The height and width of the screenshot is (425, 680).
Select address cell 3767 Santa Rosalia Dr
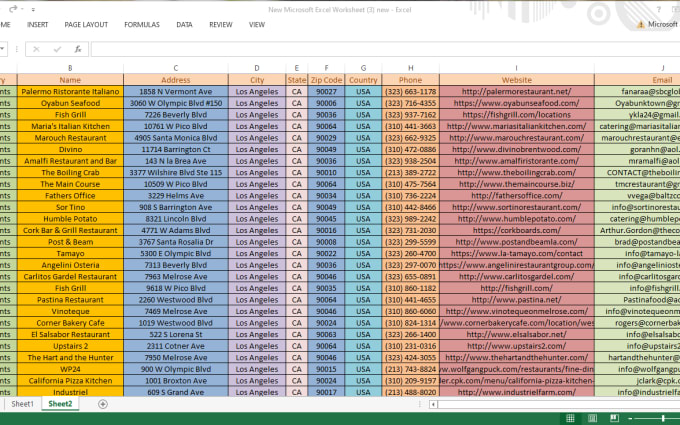[x=176, y=242]
